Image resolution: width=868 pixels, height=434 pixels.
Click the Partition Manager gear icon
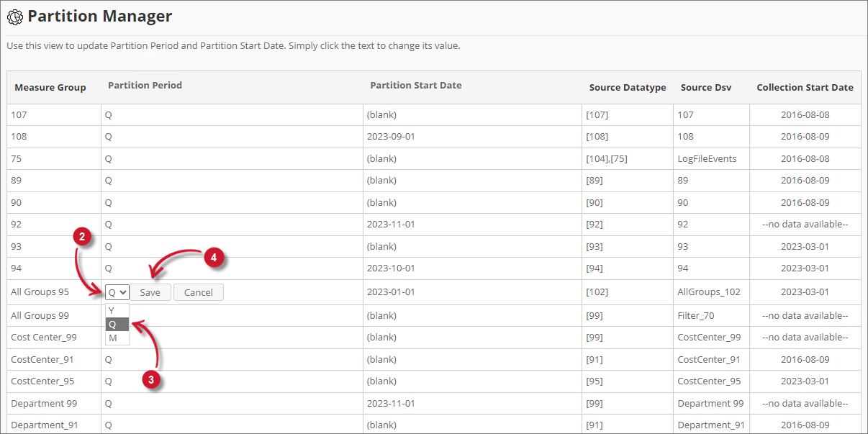14,16
